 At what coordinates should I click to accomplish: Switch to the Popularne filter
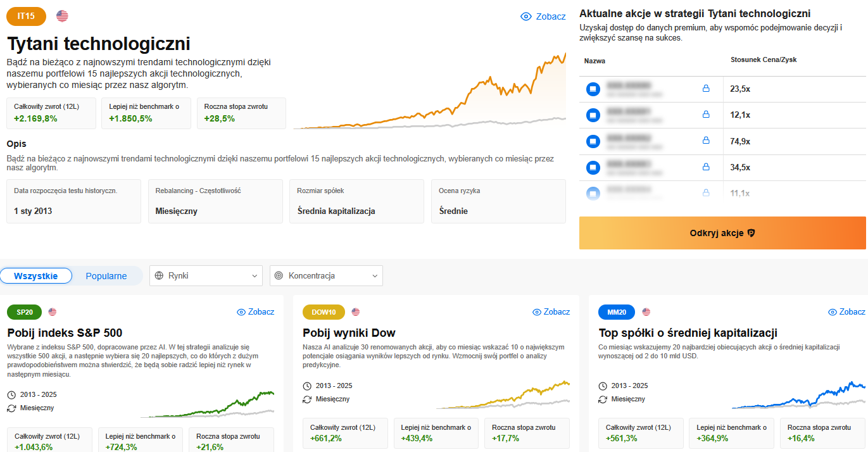pyautogui.click(x=106, y=276)
